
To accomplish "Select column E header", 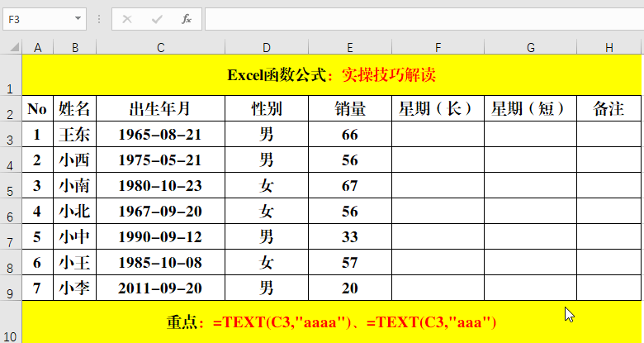I will pos(350,47).
